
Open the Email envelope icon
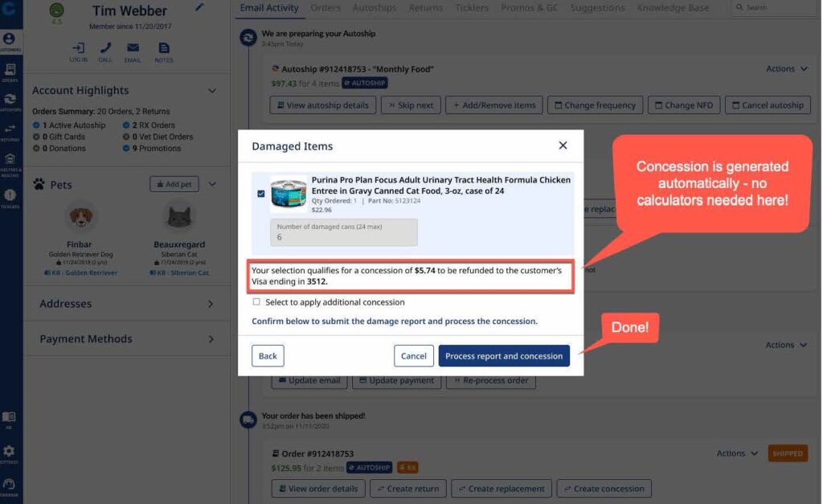(133, 48)
